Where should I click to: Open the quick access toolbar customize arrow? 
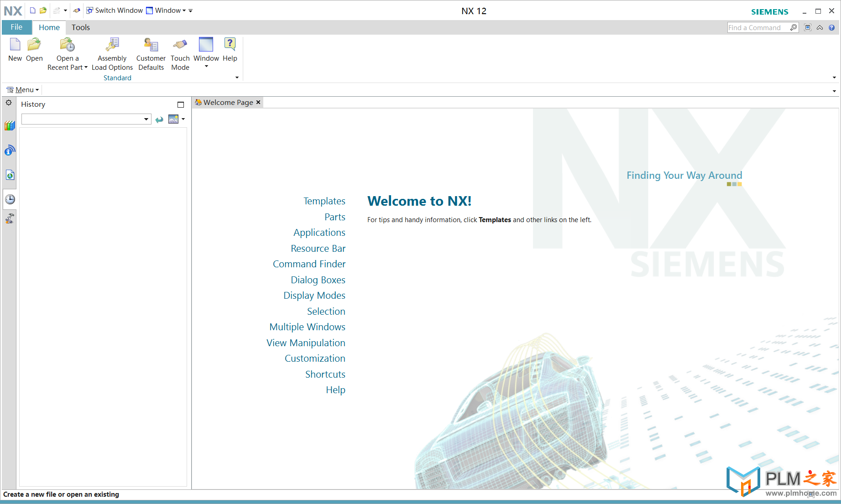click(x=191, y=10)
